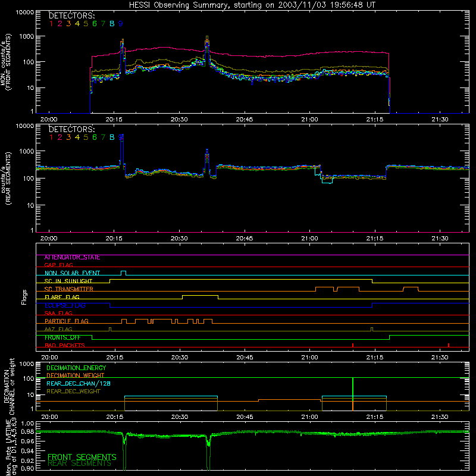The image size is (476, 476).
Task: Click the front segments plot y-axis title
Action: (5, 62)
